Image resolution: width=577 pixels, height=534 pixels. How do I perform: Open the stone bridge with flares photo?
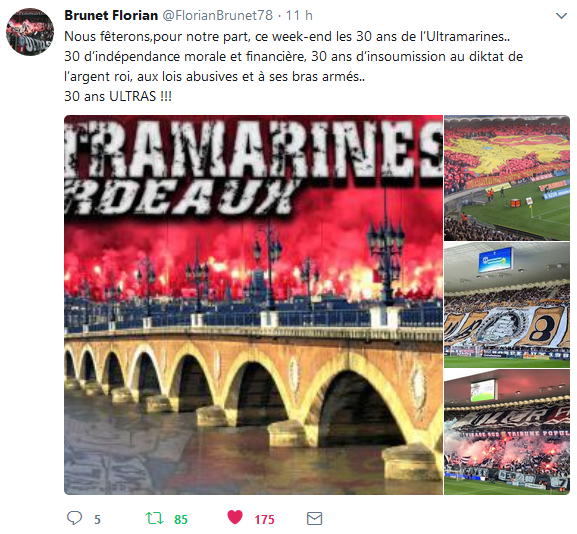pos(254,305)
